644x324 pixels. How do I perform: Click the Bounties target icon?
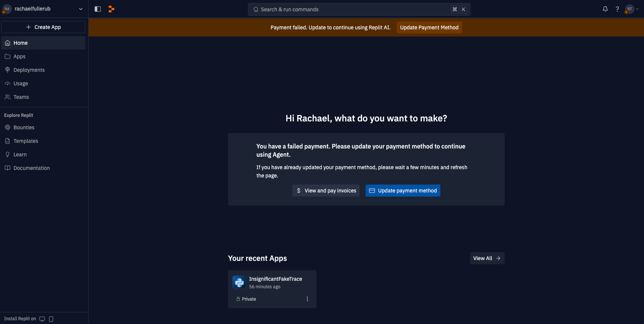point(8,127)
